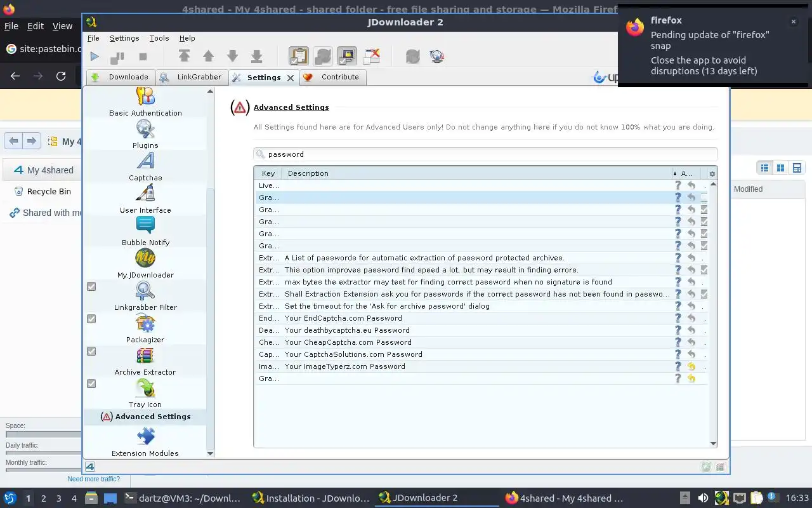The width and height of the screenshot is (812, 508).
Task: Open User Interface settings in sidebar
Action: click(145, 199)
